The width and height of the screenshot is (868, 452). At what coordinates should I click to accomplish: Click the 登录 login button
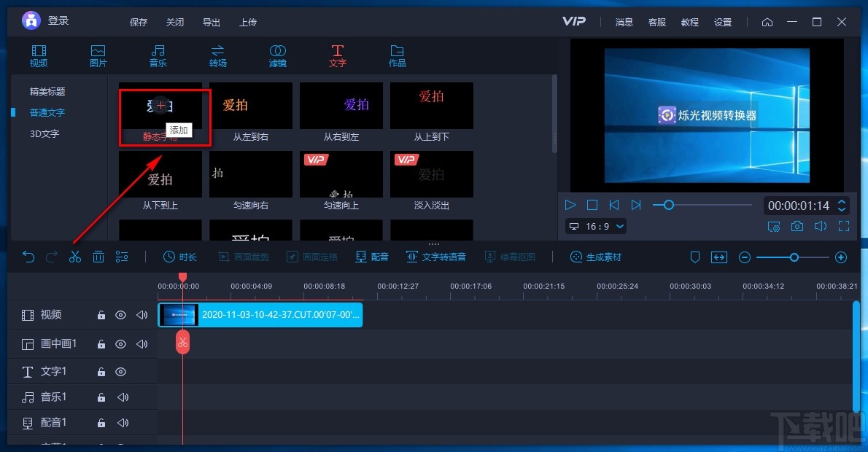[x=58, y=20]
